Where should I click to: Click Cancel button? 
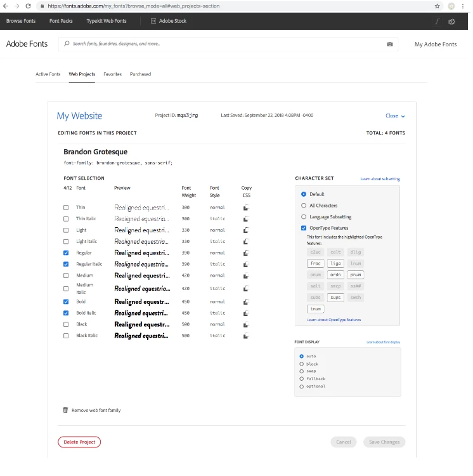(343, 442)
